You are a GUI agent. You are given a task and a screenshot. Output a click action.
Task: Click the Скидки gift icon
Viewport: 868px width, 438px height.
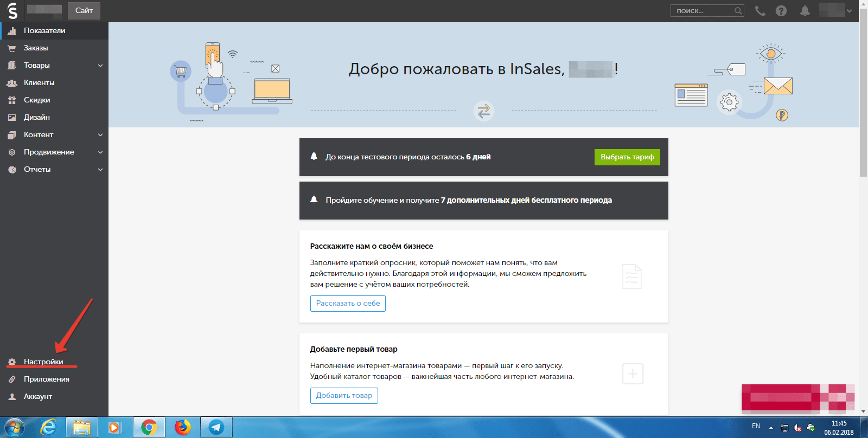12,100
